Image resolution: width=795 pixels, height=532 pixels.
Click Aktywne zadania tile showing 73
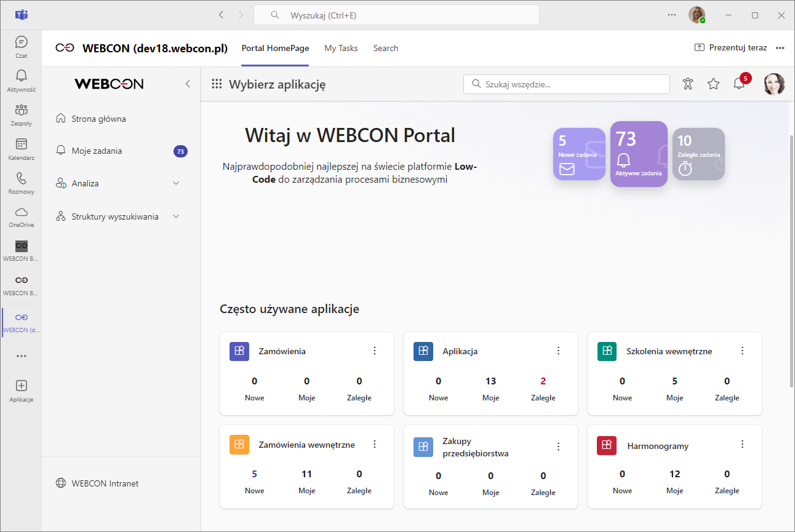(639, 154)
